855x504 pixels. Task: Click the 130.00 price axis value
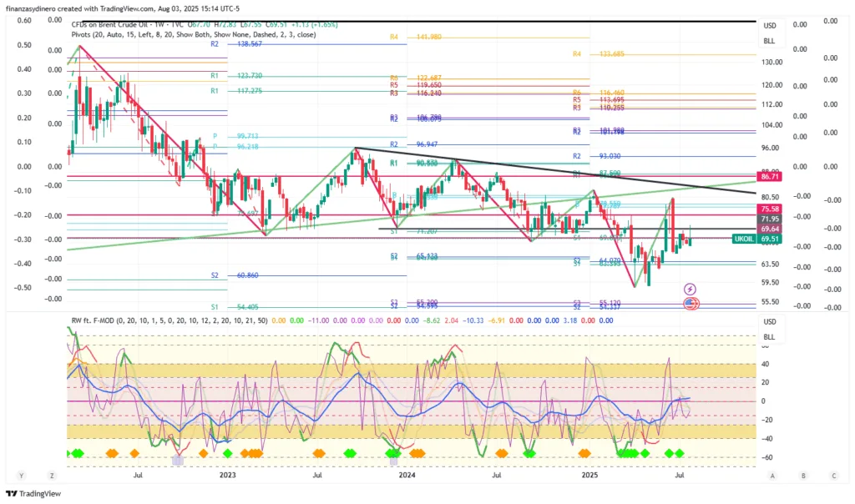(x=772, y=63)
